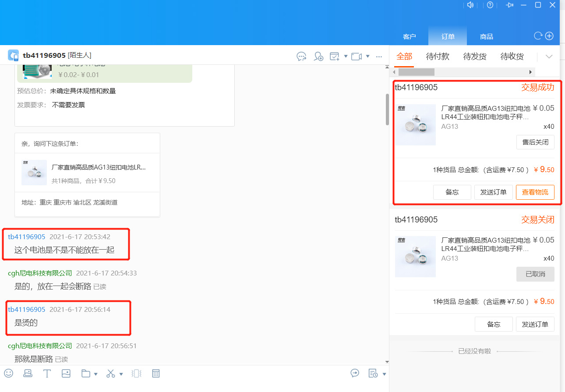Click the folder icon to send a file
Screen dimensions: 565x392
86,374
